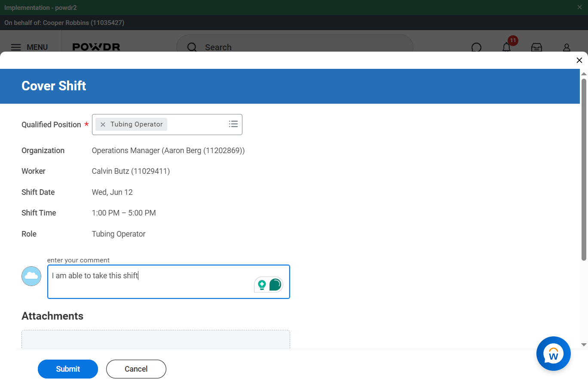Click "Calvin Butz (11029411)" worker text
Image resolution: width=588 pixels, height=388 pixels.
[131, 171]
